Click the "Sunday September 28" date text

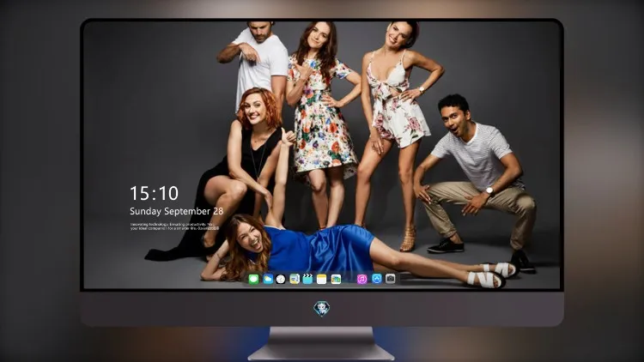point(177,211)
